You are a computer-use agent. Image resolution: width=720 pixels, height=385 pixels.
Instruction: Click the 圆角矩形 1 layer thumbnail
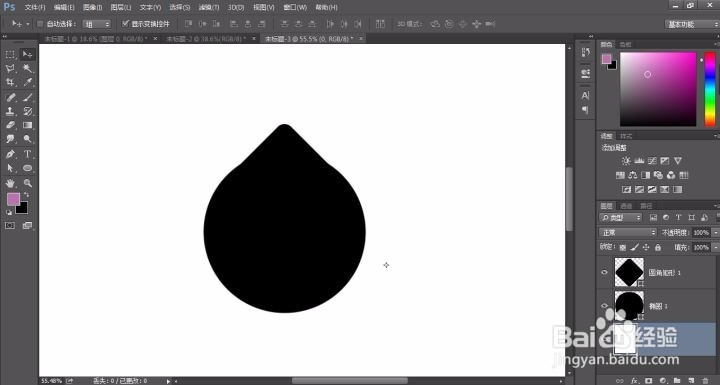tap(629, 272)
